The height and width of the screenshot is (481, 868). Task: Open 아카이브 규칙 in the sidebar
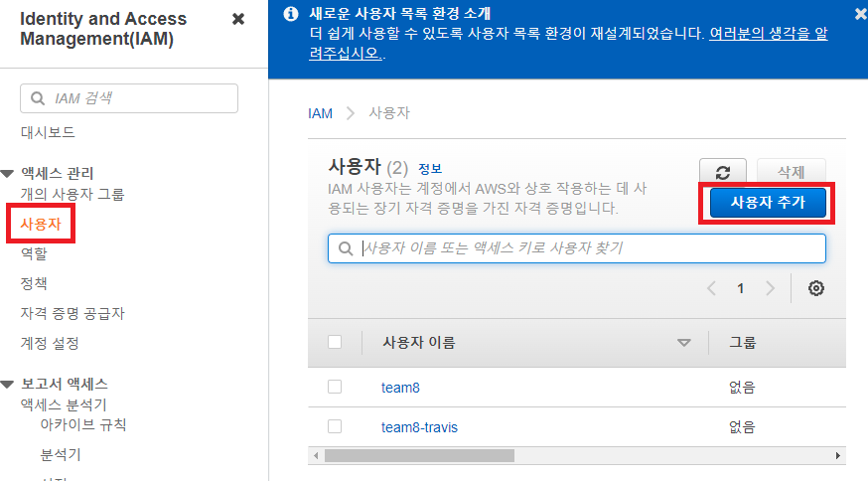83,425
